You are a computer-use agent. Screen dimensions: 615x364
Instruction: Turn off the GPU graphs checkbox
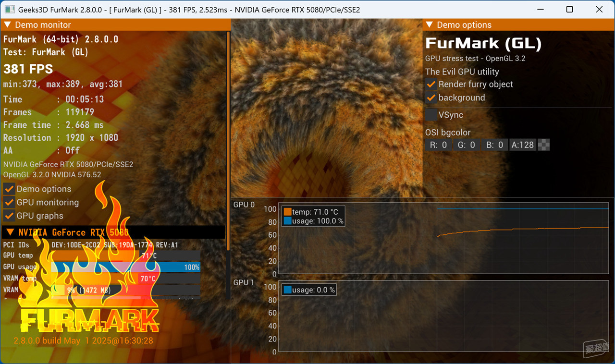(9, 216)
